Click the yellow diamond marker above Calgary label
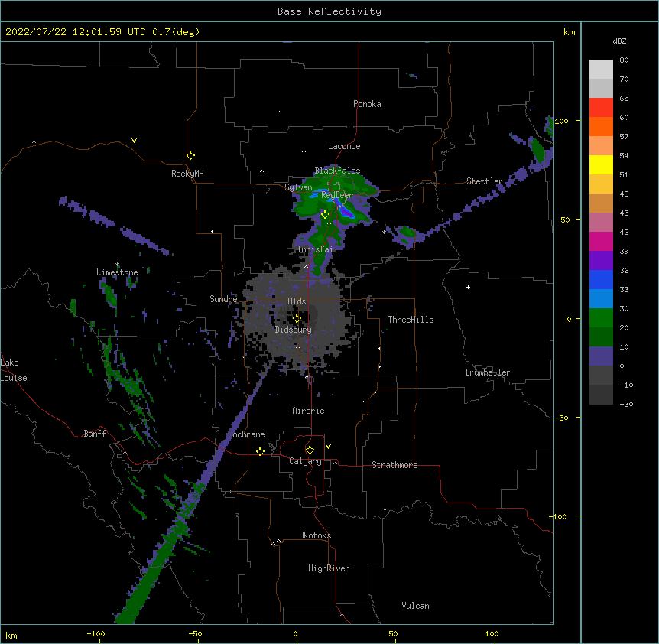 (x=310, y=450)
